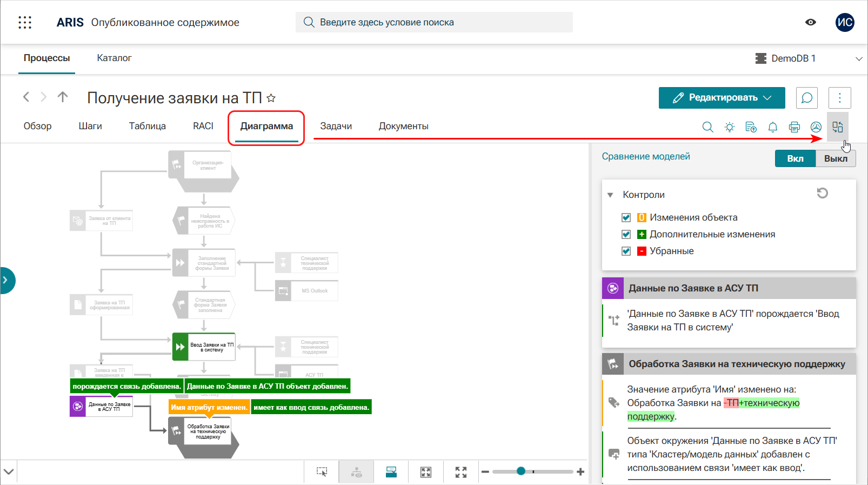Expand the bottom panel chevron
This screenshot has height=485, width=868.
[9, 472]
